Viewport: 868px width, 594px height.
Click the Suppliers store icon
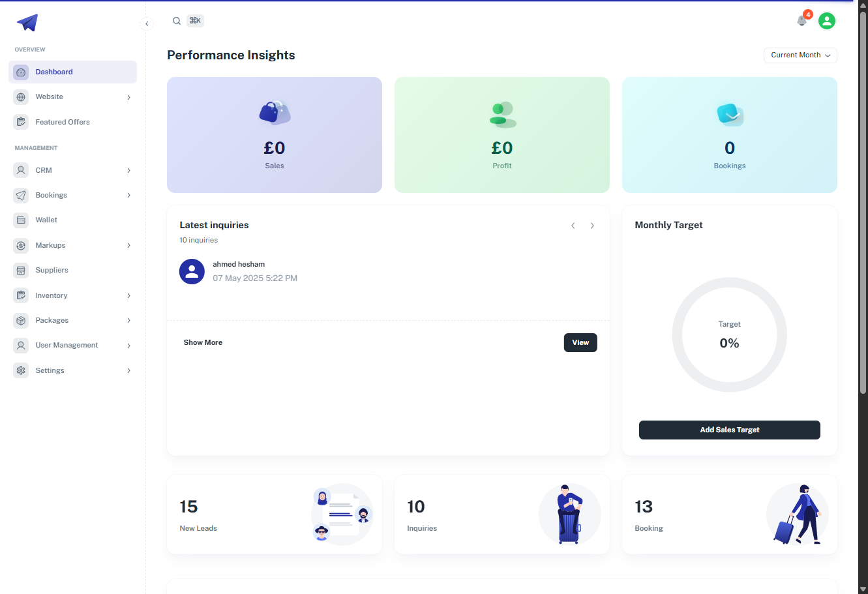21,270
